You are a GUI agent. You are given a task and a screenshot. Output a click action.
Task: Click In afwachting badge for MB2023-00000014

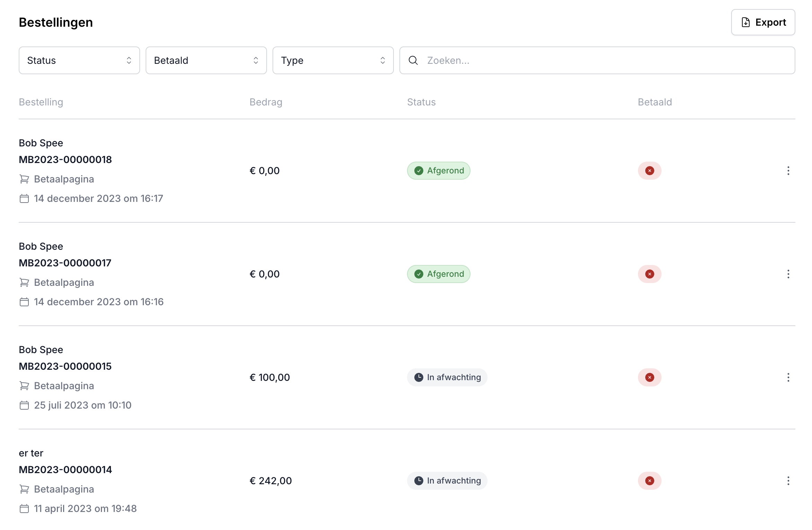tap(447, 481)
